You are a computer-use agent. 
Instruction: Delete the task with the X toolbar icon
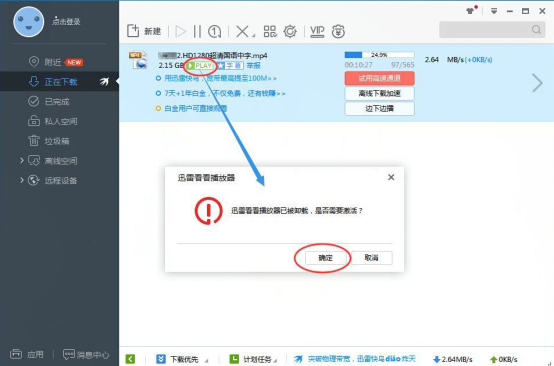click(x=242, y=31)
